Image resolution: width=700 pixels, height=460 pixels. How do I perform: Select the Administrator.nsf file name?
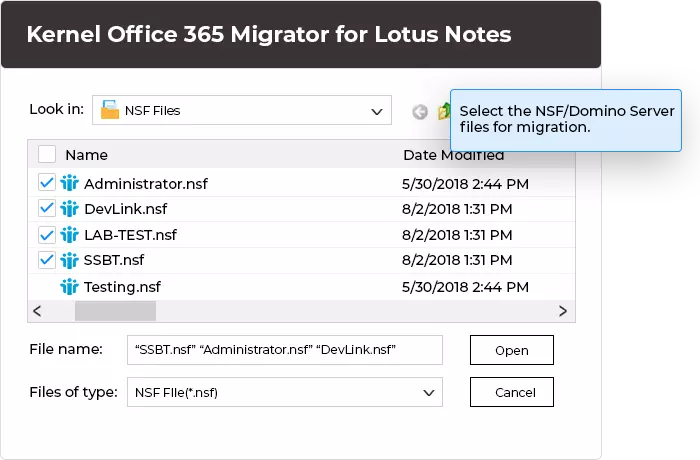click(146, 184)
